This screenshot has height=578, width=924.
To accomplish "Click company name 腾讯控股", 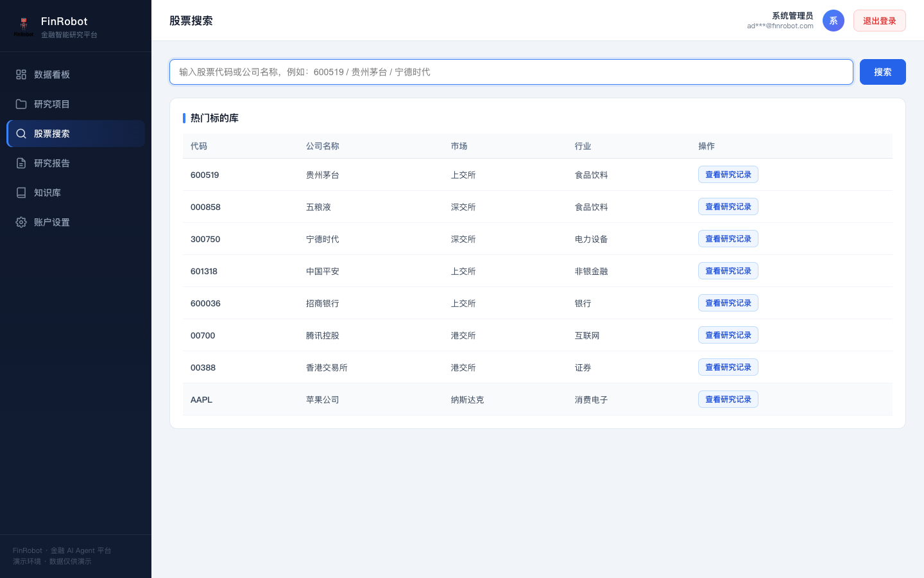I will click(323, 335).
